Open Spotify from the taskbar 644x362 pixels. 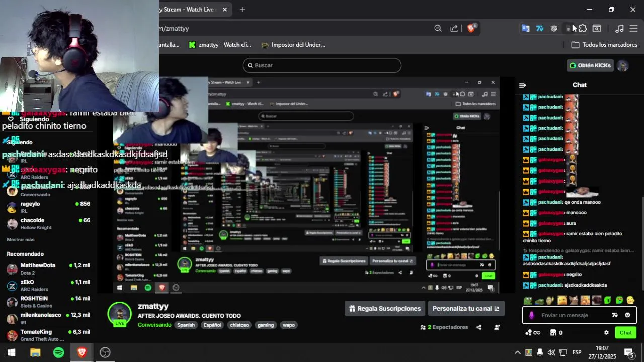coord(58,352)
